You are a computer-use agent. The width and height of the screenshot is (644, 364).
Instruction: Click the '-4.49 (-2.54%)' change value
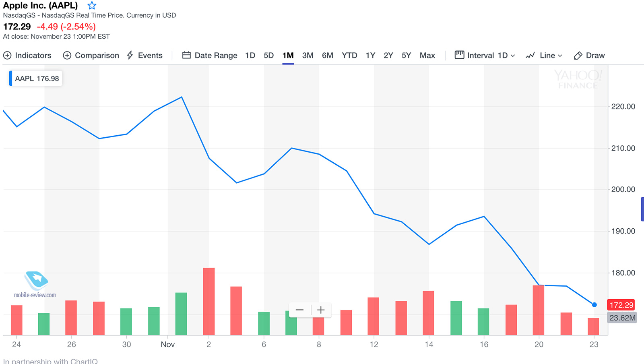pos(66,27)
